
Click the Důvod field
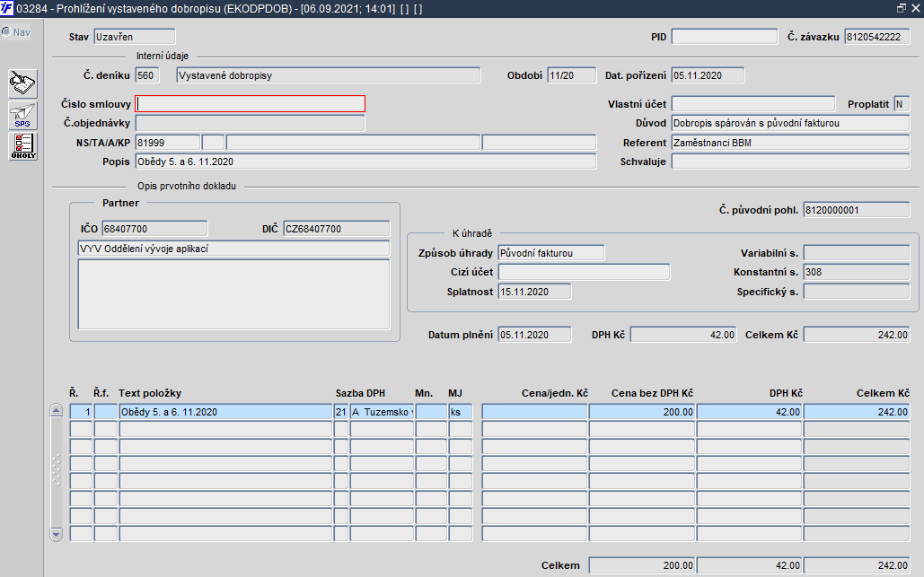pyautogui.click(x=790, y=123)
